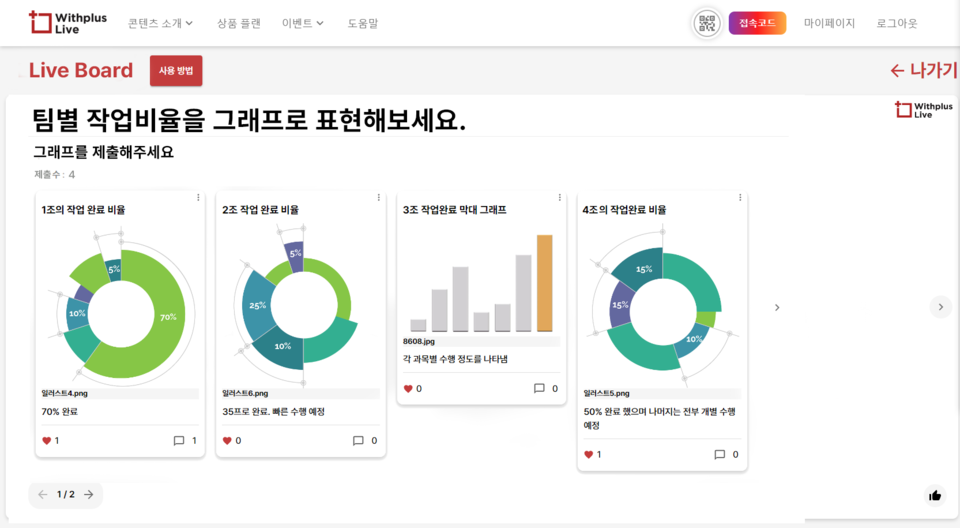
Task: Go to 마이페이지
Action: (x=829, y=23)
